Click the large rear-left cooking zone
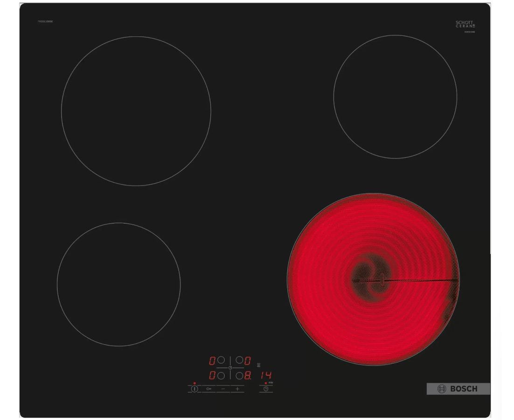Viewport: 514px width, 420px height. [x=136, y=111]
